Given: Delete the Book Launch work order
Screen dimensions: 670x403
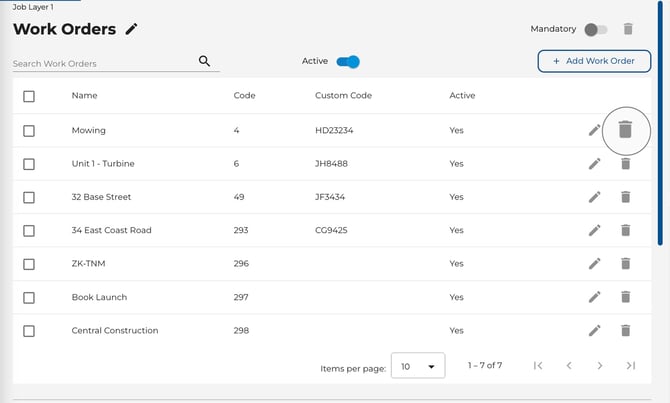Looking at the screenshot, I should [x=625, y=297].
